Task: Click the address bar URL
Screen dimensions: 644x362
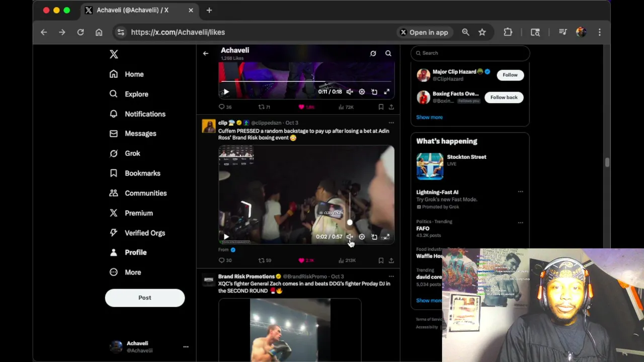Action: tap(178, 32)
